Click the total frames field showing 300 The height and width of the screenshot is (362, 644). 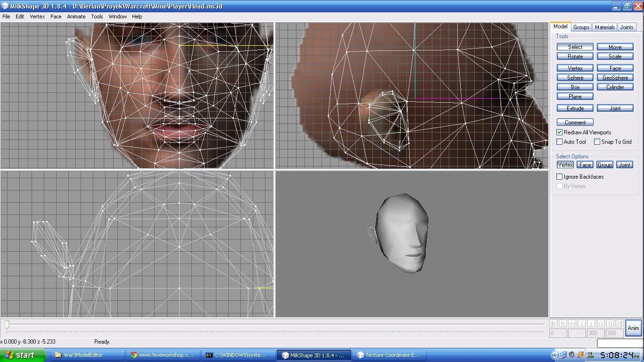pos(614,333)
